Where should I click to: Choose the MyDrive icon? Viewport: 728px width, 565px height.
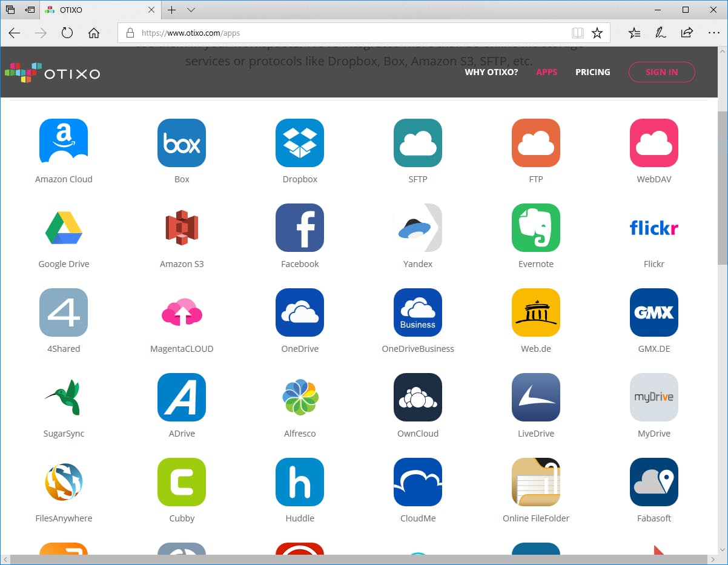tap(654, 397)
